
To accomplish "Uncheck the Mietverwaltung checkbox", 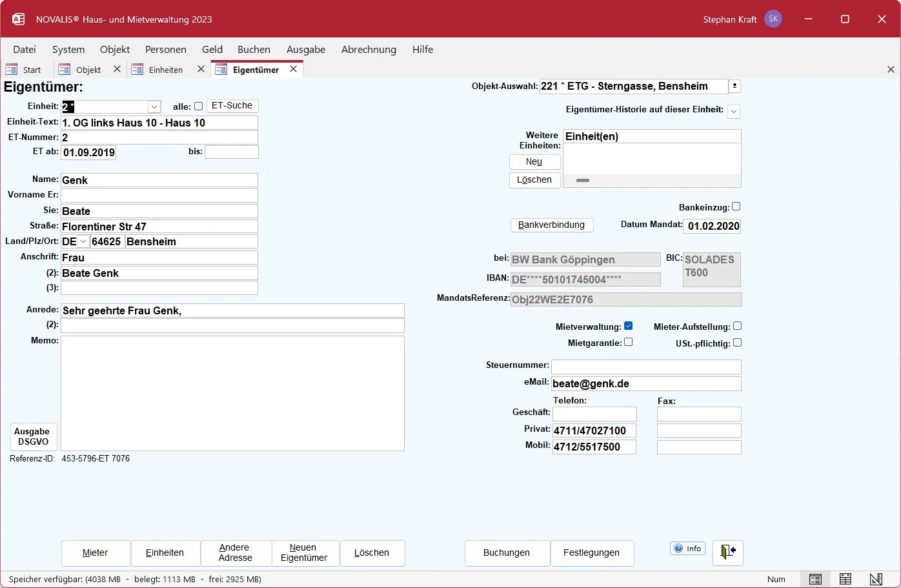I will coord(629,326).
